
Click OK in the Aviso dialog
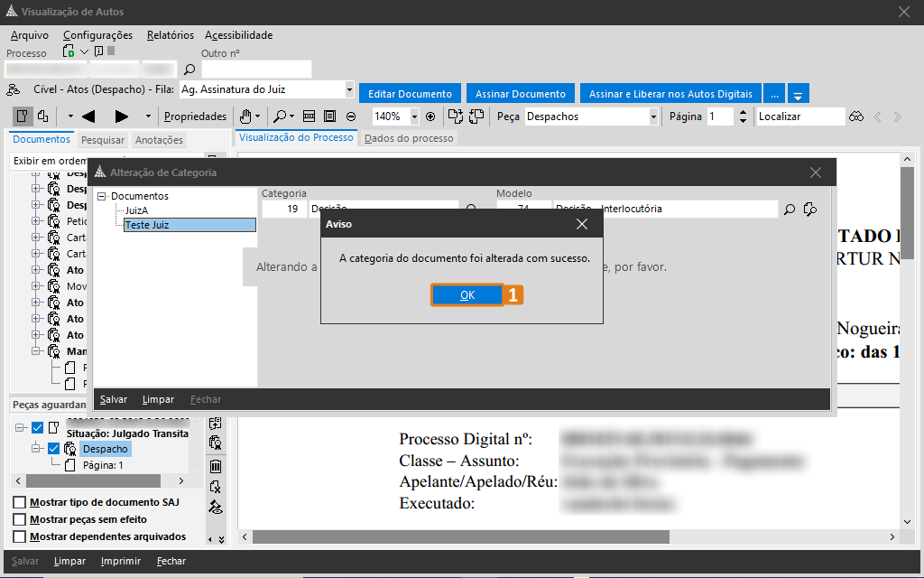click(467, 295)
